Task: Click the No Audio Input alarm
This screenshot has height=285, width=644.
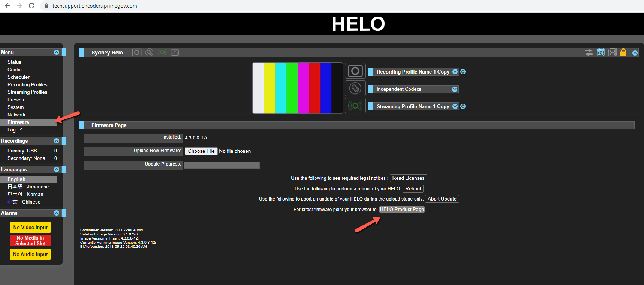Action: click(30, 254)
